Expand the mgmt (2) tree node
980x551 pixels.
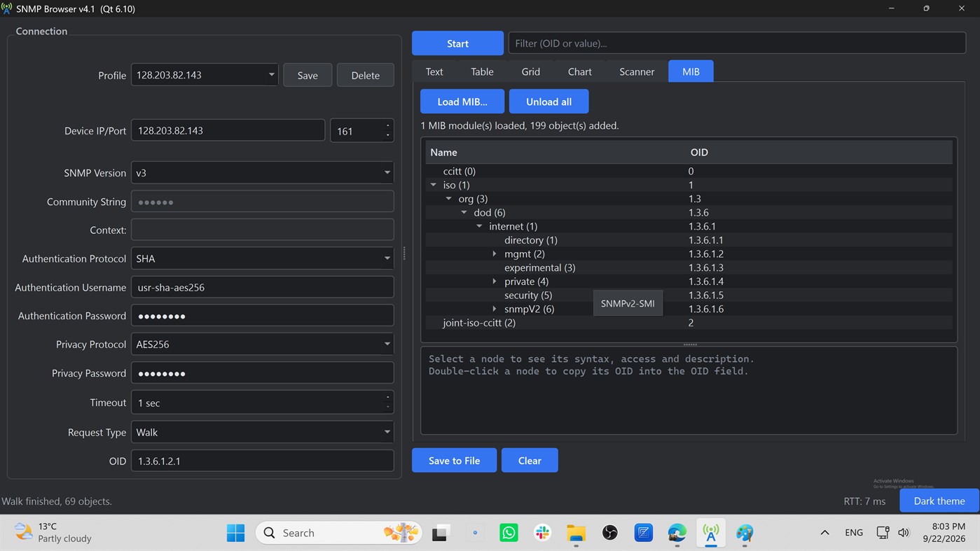coord(495,253)
